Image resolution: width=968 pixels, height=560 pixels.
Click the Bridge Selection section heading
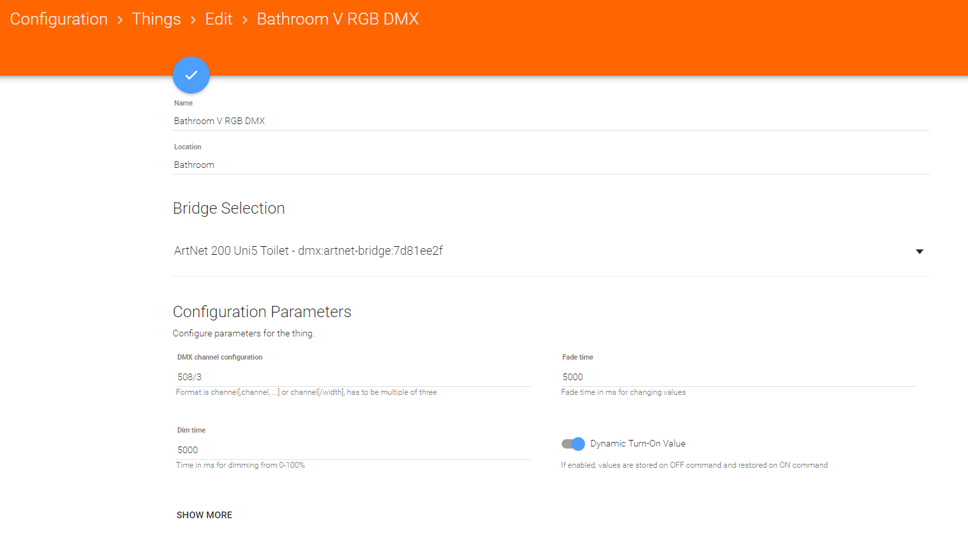(228, 208)
